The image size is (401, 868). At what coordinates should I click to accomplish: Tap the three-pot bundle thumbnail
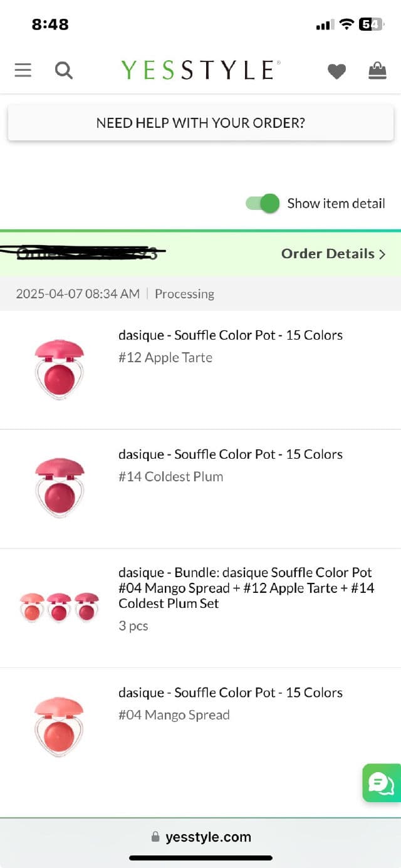[60, 607]
